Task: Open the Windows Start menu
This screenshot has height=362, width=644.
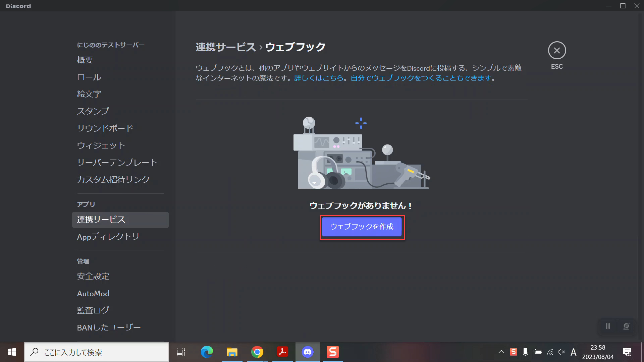Action: (12, 352)
